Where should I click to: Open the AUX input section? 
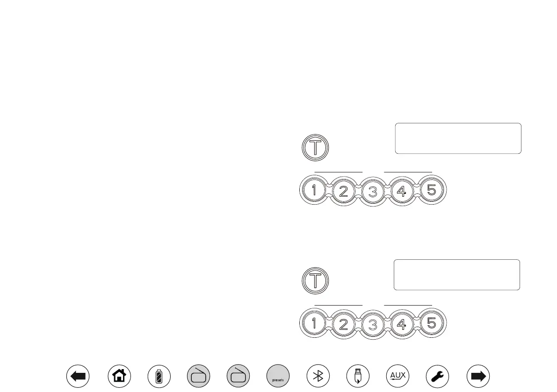[x=398, y=376]
